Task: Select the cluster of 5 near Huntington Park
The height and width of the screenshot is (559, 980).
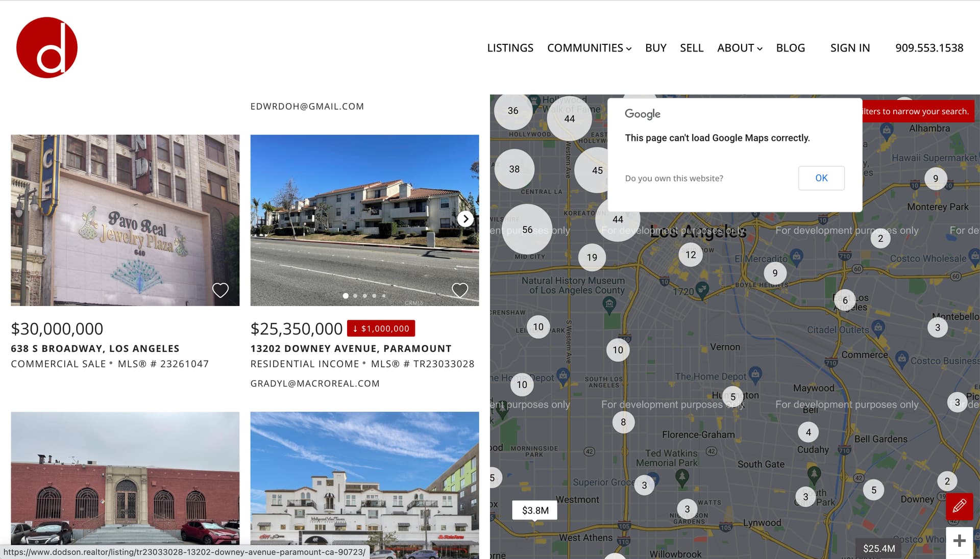Action: pos(733,397)
